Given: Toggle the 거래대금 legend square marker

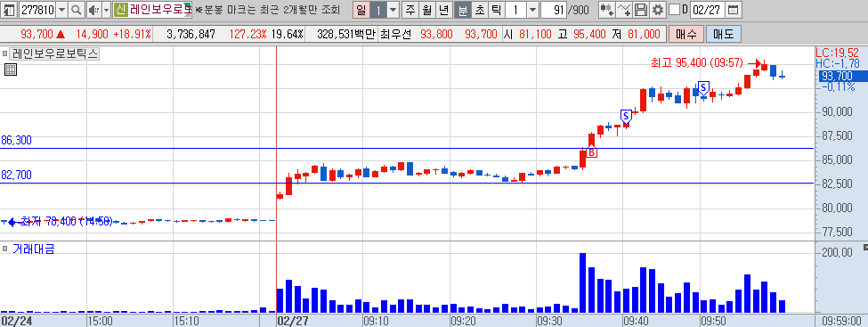Looking at the screenshot, I should pos(5,248).
